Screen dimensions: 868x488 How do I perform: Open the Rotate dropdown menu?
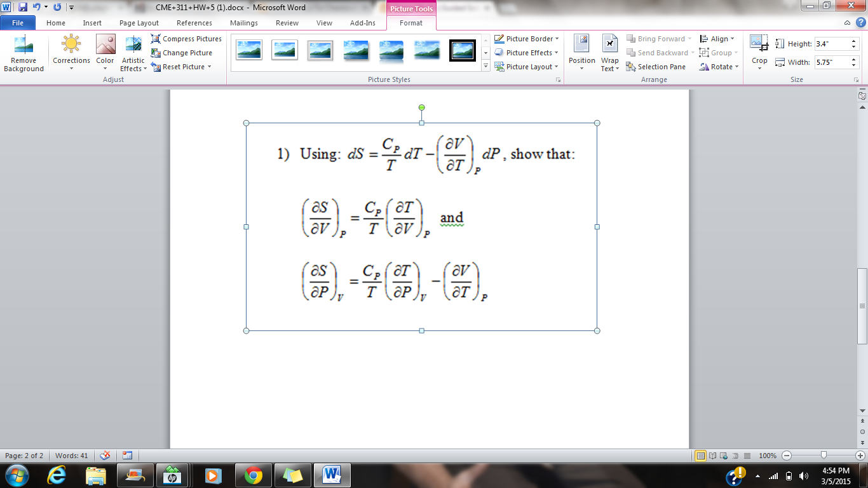pyautogui.click(x=719, y=66)
